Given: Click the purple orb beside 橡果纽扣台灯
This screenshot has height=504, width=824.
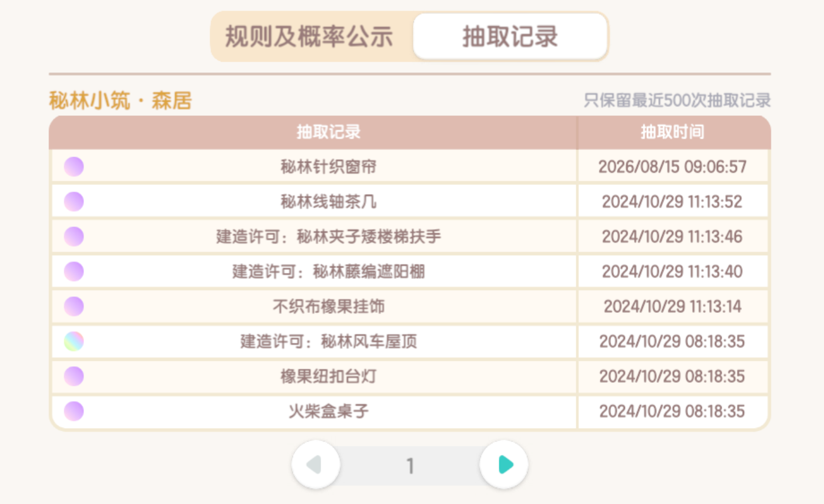Looking at the screenshot, I should pos(74,376).
